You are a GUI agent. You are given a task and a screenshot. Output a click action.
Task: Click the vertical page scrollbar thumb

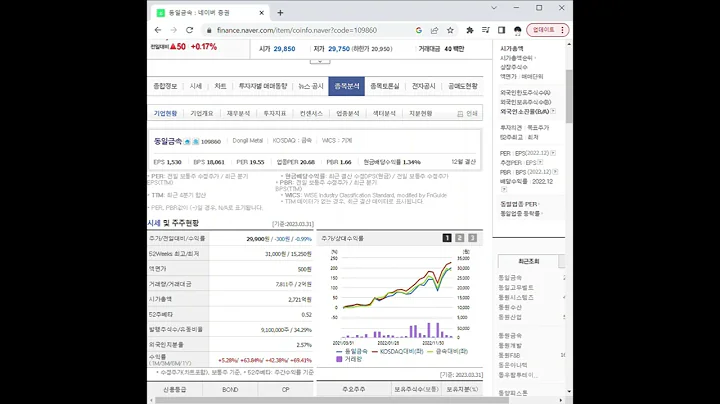click(569, 96)
